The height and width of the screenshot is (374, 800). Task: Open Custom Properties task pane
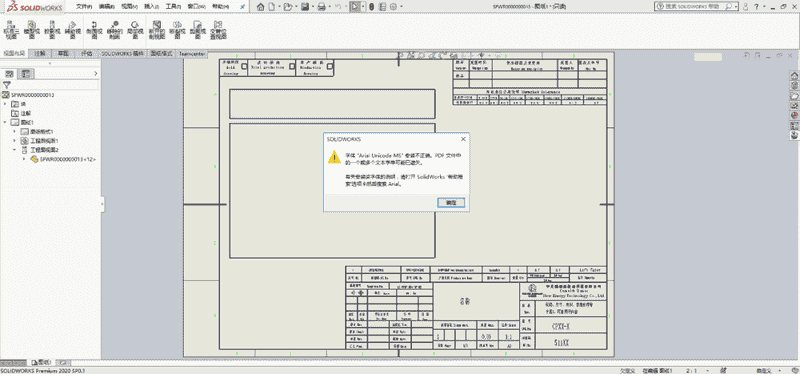(x=794, y=125)
